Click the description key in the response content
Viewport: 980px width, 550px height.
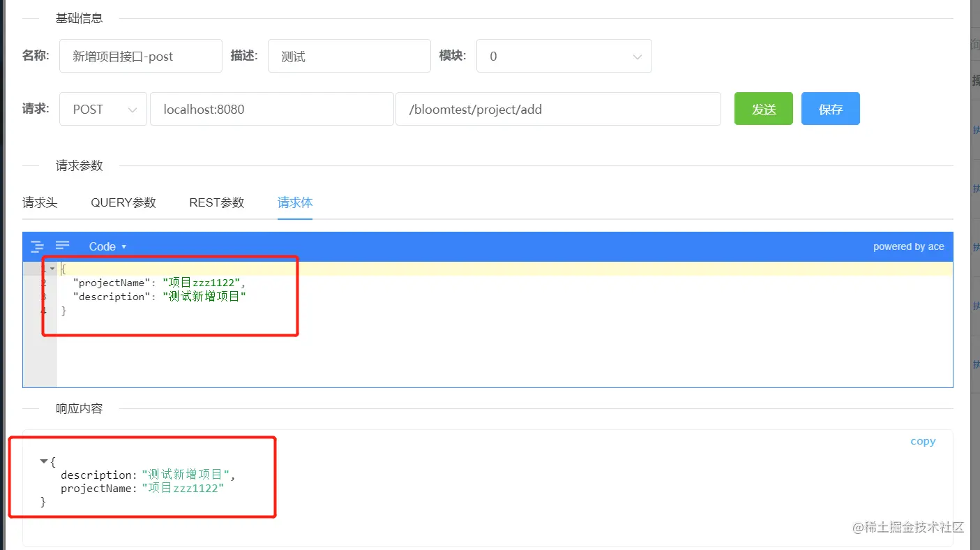96,475
